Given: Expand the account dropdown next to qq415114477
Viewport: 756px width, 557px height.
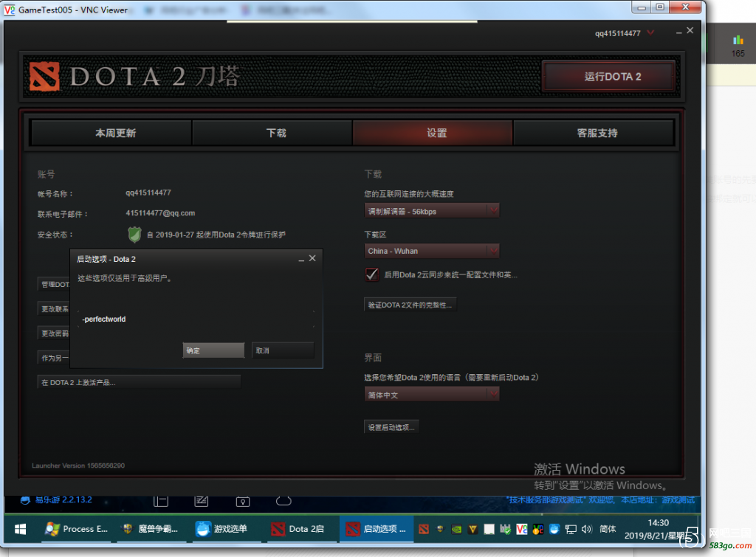Looking at the screenshot, I should (x=650, y=32).
